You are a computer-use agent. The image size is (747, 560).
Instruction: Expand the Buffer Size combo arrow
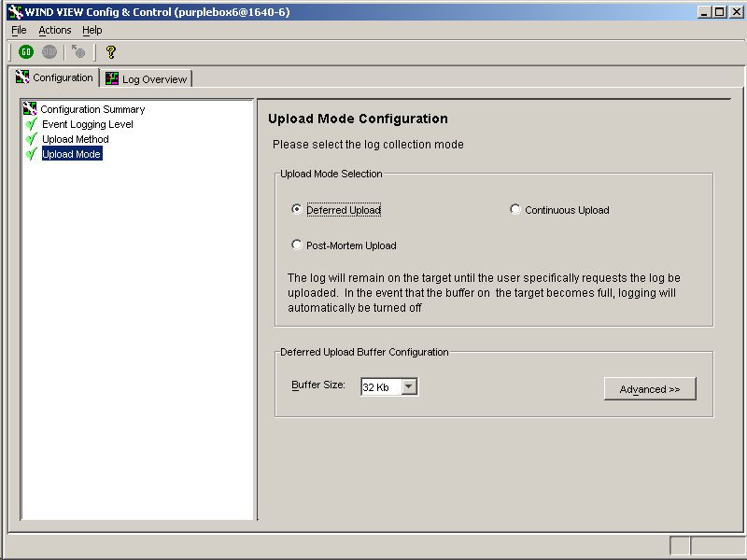(x=408, y=385)
